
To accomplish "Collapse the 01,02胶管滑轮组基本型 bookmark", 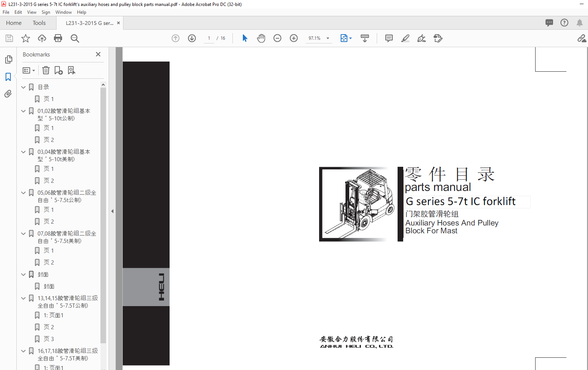I will click(23, 111).
